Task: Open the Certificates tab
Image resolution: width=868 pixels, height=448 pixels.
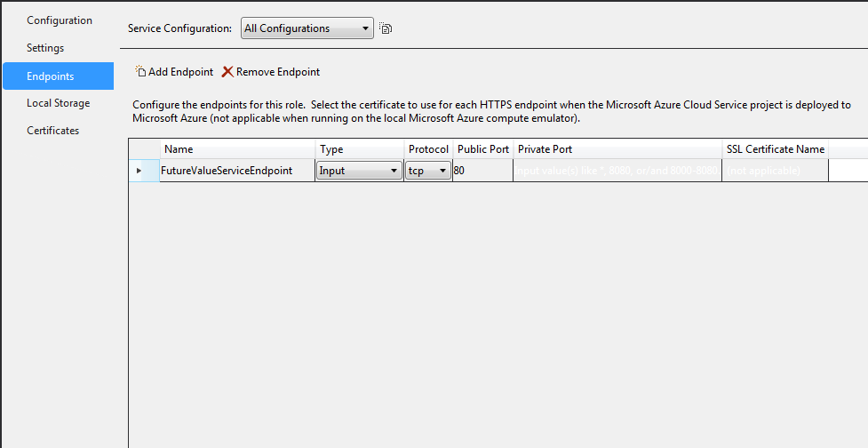Action: pos(52,131)
